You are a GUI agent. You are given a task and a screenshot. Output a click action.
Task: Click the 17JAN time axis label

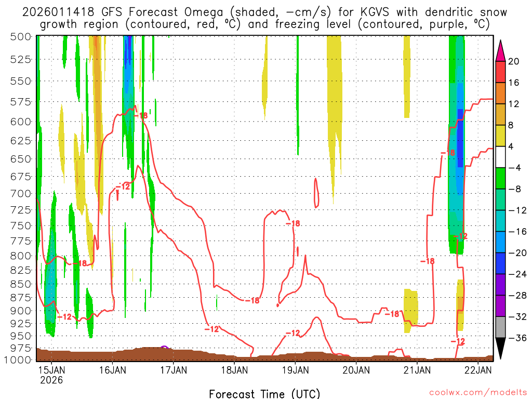[x=174, y=369]
